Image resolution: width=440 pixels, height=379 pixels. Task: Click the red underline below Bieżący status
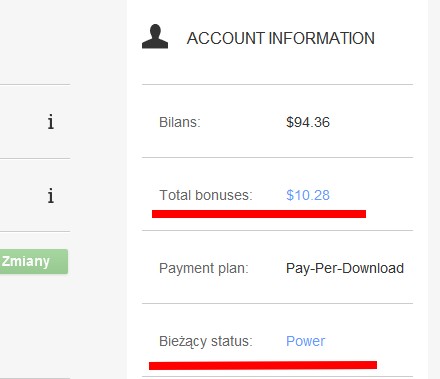(x=263, y=365)
